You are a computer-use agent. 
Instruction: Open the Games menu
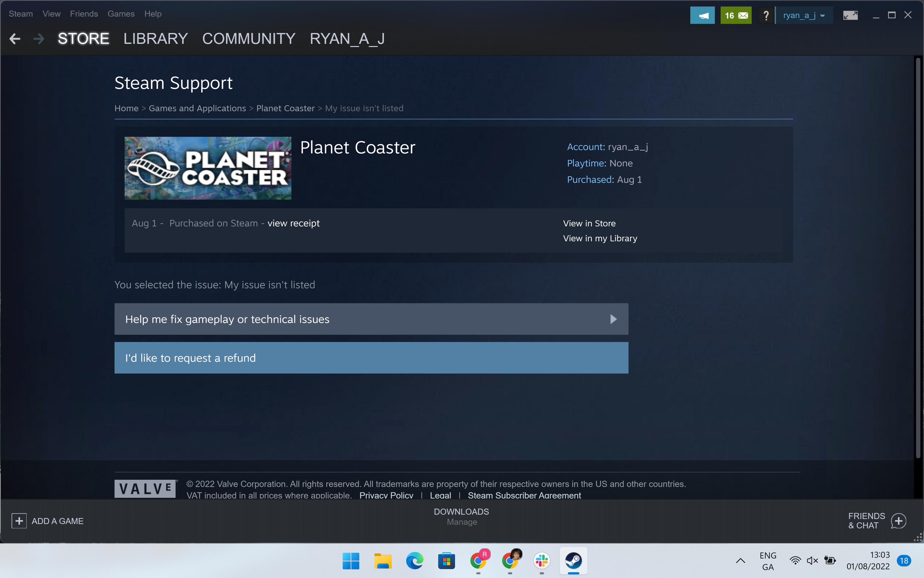point(121,14)
